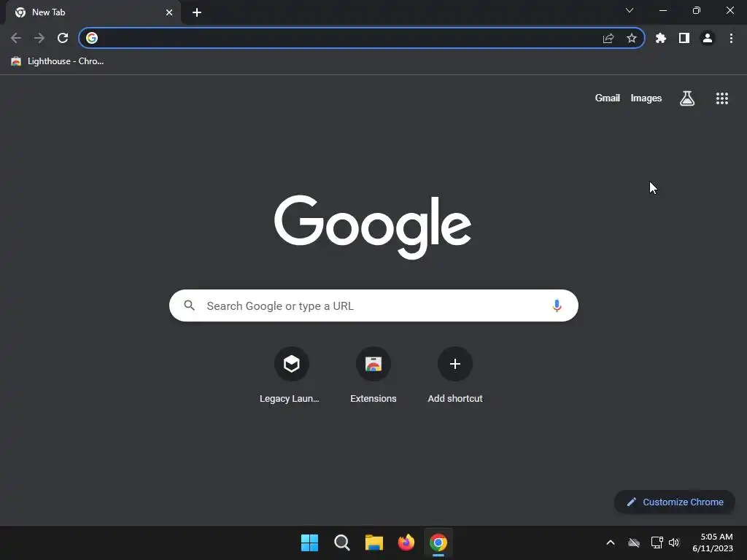Open Search Labs flask icon
Viewport: 747px width, 560px height.
[687, 98]
